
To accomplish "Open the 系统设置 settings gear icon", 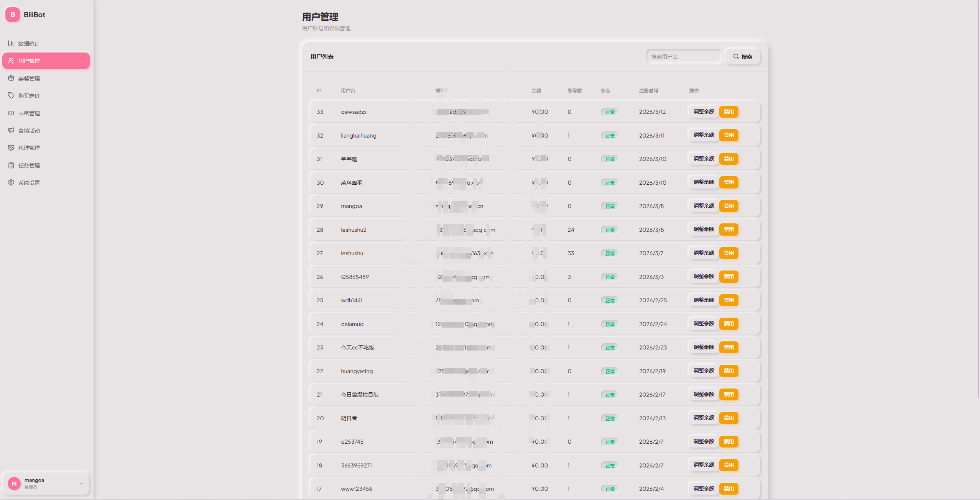I will 11,183.
